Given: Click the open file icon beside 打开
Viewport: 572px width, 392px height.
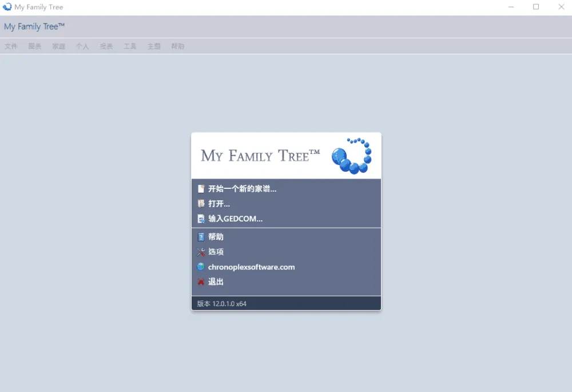Looking at the screenshot, I should coord(201,203).
